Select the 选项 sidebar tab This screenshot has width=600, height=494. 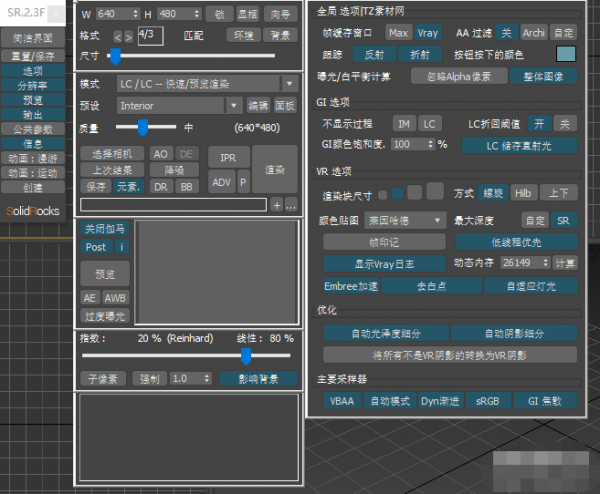point(33,71)
